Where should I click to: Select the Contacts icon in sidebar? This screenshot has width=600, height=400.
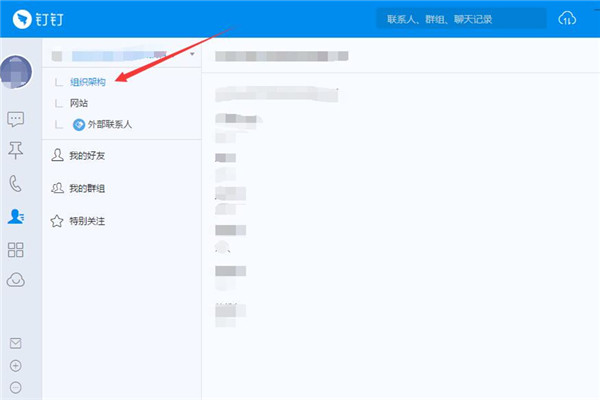click(16, 215)
